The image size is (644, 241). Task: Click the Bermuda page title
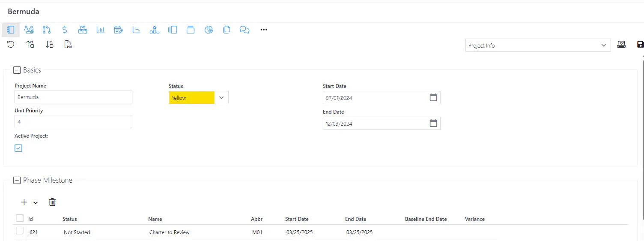(24, 12)
